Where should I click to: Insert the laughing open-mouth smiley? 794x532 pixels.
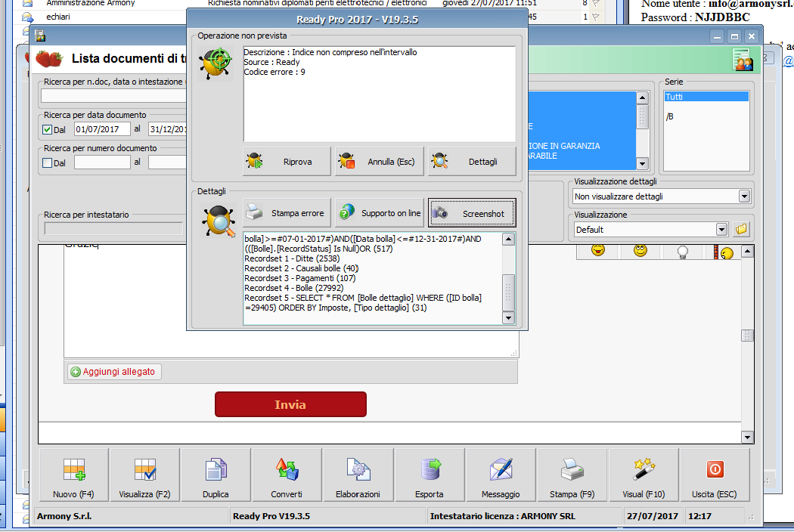(x=598, y=251)
